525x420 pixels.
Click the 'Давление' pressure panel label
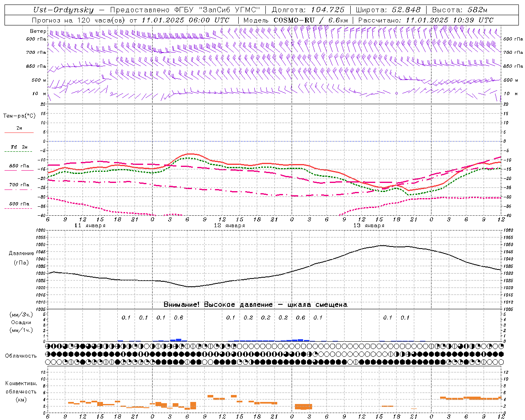(x=21, y=253)
